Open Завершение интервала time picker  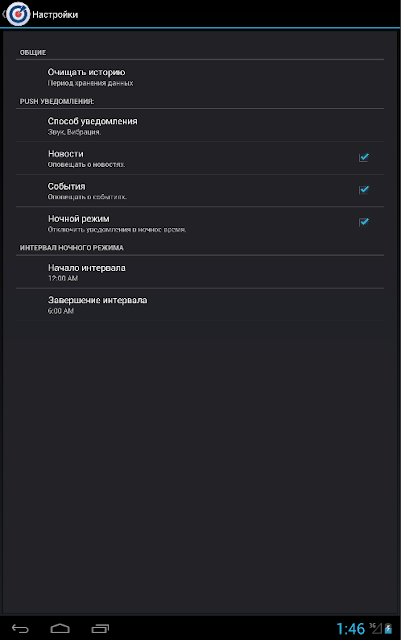[200, 305]
